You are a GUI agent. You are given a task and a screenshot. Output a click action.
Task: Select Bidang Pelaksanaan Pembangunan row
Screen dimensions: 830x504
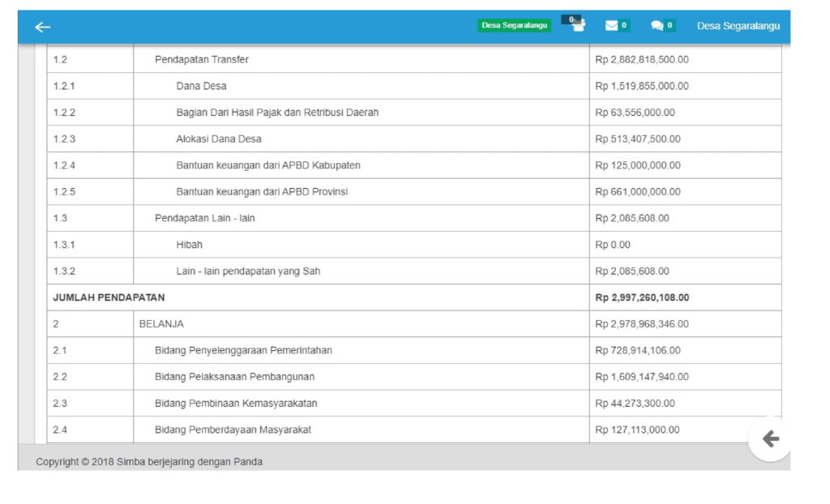[x=234, y=377]
